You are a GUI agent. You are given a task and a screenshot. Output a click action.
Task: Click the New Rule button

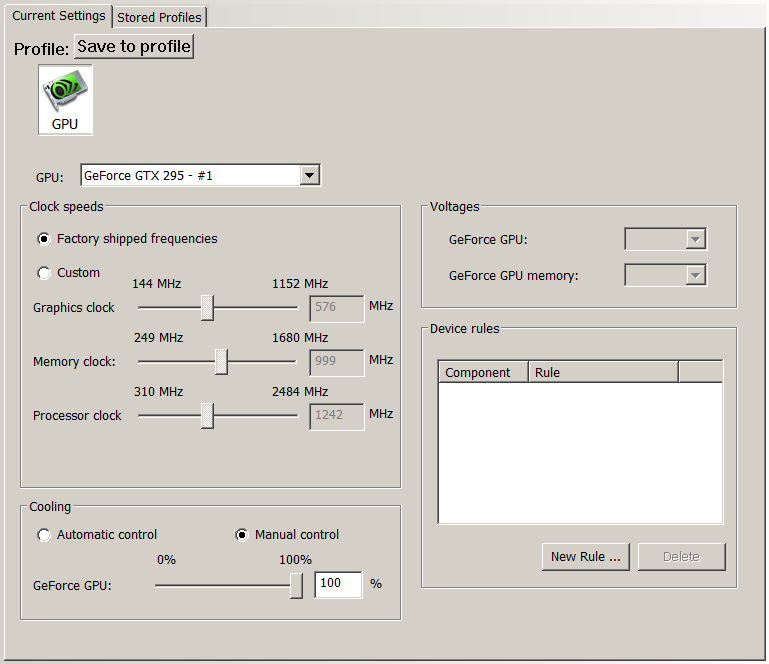coord(586,557)
